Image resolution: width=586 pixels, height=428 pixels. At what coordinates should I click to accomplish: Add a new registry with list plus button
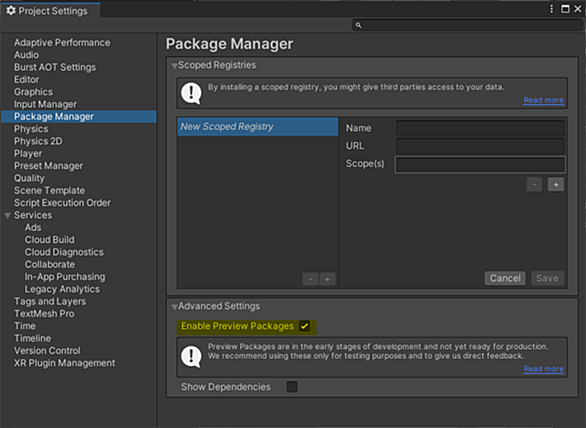(327, 279)
